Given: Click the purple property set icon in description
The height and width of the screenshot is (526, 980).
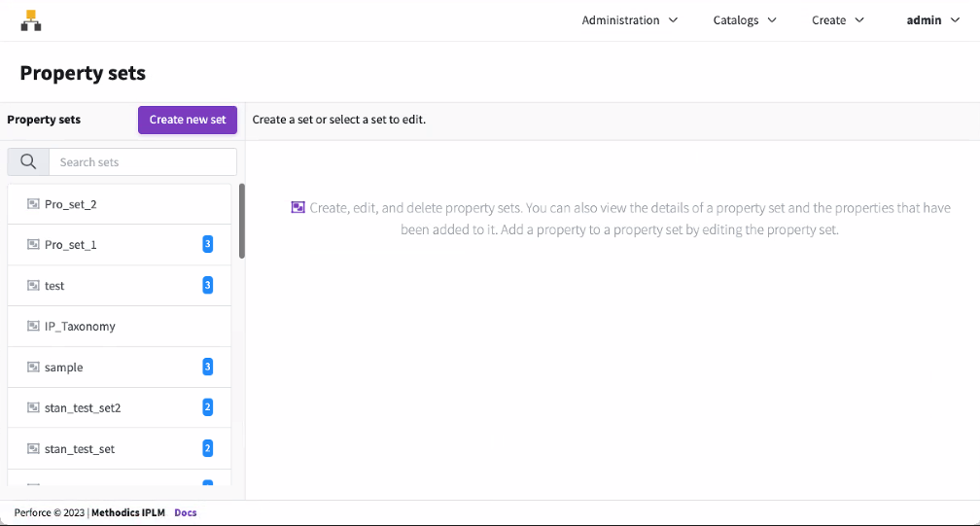Looking at the screenshot, I should [x=298, y=207].
